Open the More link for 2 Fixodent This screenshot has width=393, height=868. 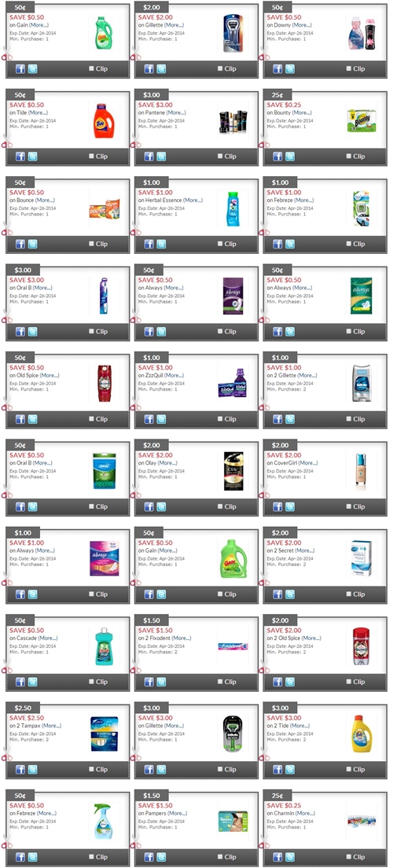pyautogui.click(x=182, y=638)
